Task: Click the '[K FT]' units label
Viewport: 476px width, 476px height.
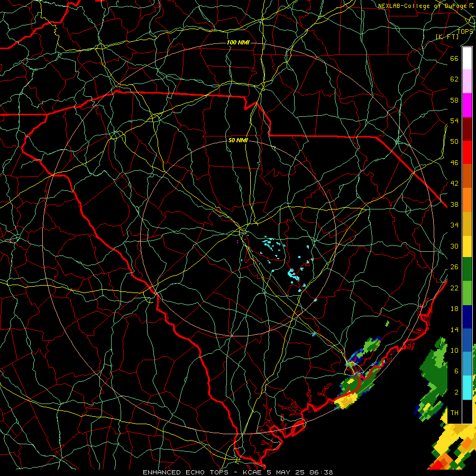Action: click(x=447, y=37)
